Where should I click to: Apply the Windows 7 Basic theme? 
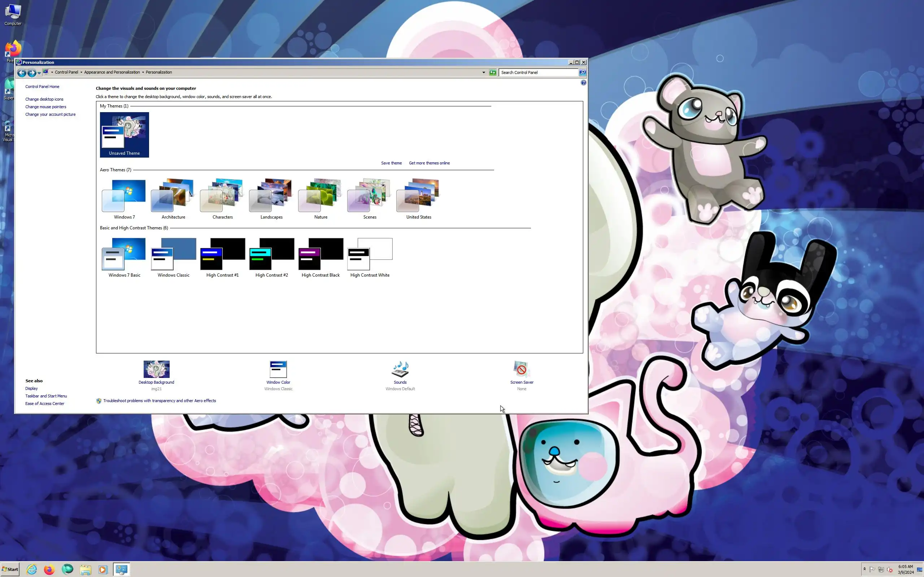coord(124,254)
